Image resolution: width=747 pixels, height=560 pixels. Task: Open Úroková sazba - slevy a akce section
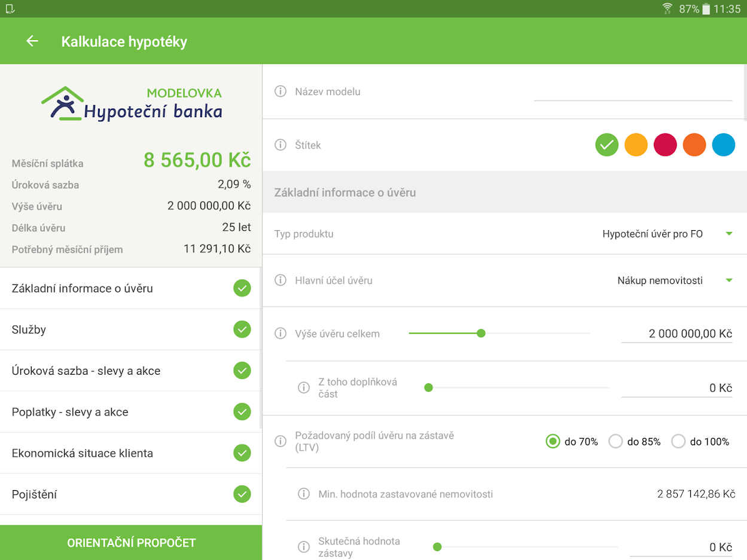click(x=131, y=371)
